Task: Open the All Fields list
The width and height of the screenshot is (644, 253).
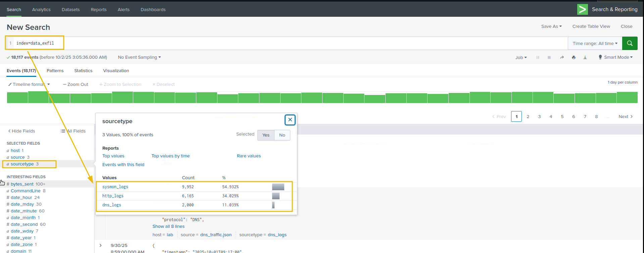Action: pyautogui.click(x=73, y=131)
